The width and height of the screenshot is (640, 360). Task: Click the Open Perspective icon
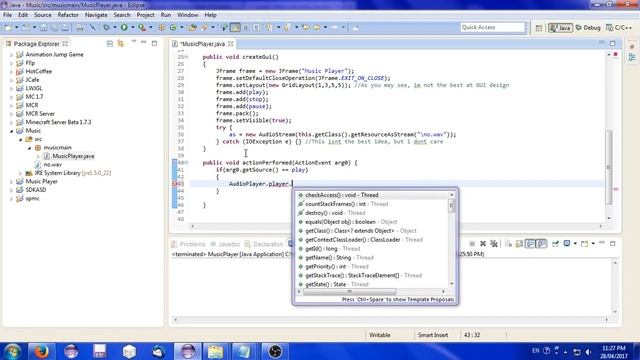click(x=539, y=28)
